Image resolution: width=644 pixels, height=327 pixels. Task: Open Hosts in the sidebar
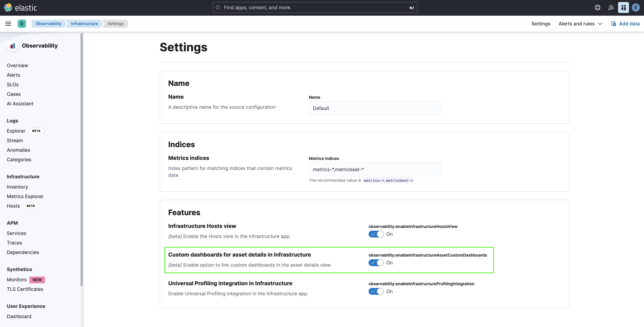pos(13,206)
